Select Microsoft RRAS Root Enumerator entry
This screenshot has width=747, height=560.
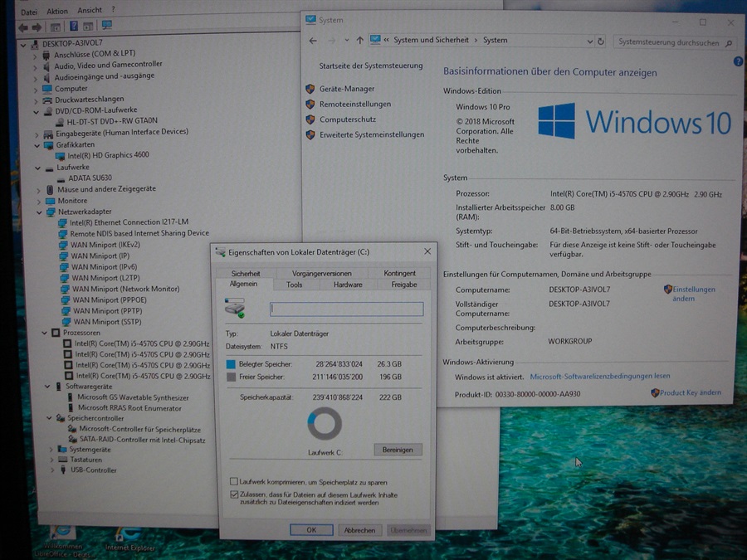coord(129,408)
